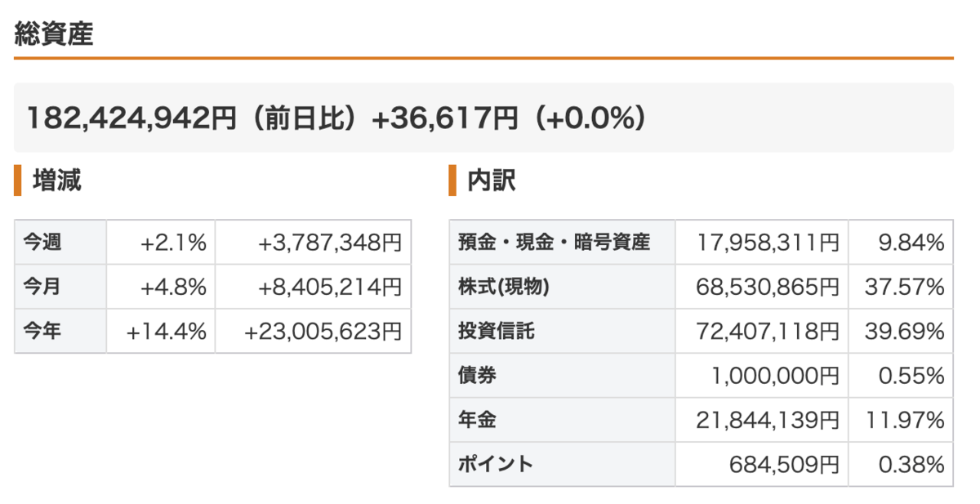Click the 今月 row label
The height and width of the screenshot is (504, 980).
click(x=42, y=287)
